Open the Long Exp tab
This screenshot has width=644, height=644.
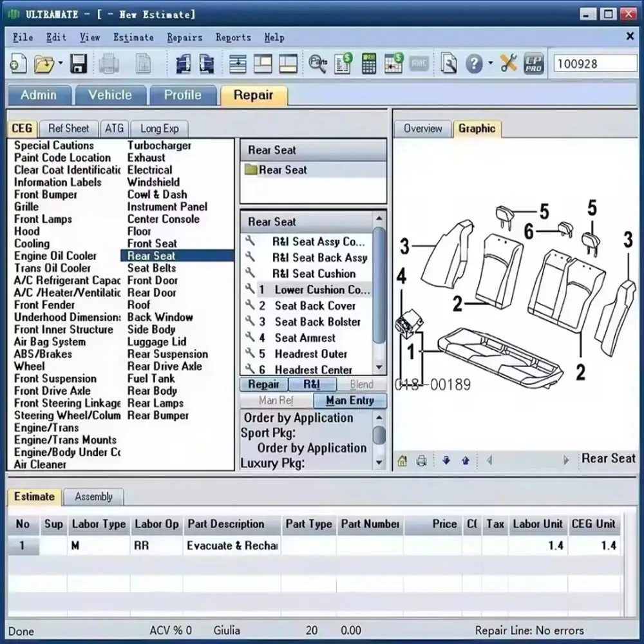pos(159,129)
